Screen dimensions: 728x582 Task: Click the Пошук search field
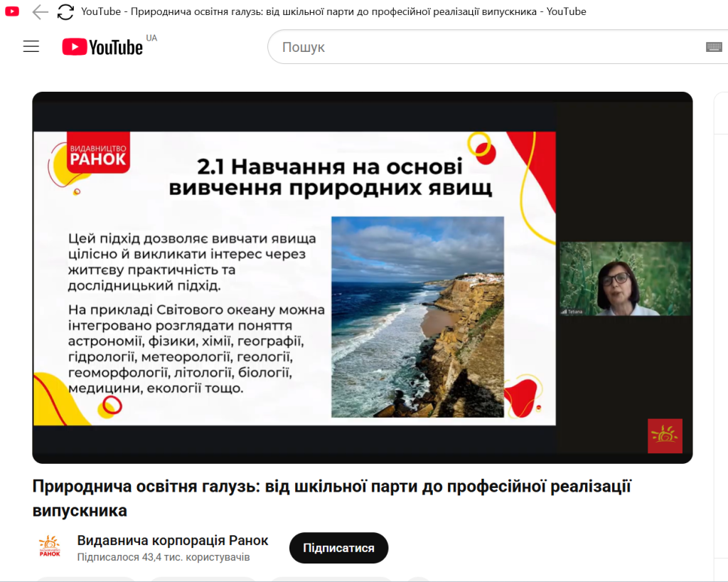[x=483, y=47]
